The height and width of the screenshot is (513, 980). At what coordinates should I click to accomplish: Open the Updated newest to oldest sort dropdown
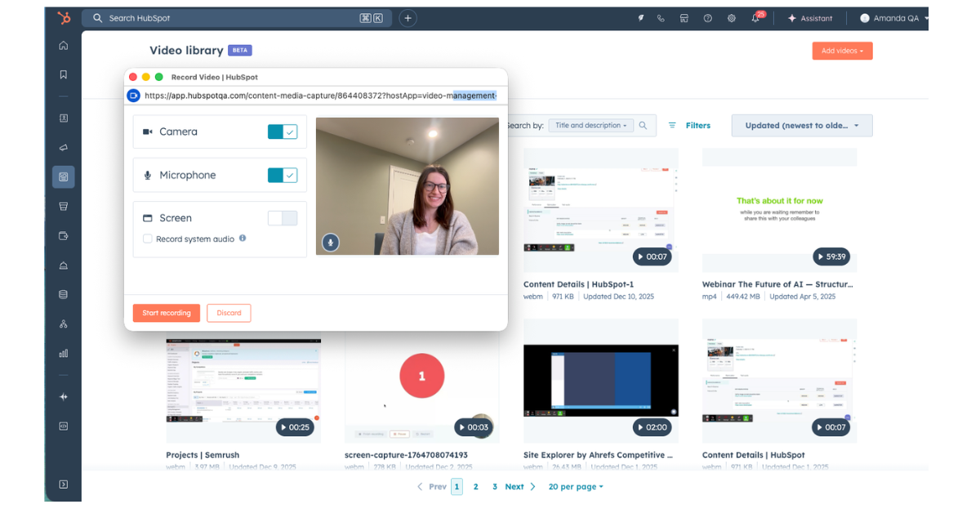(801, 125)
